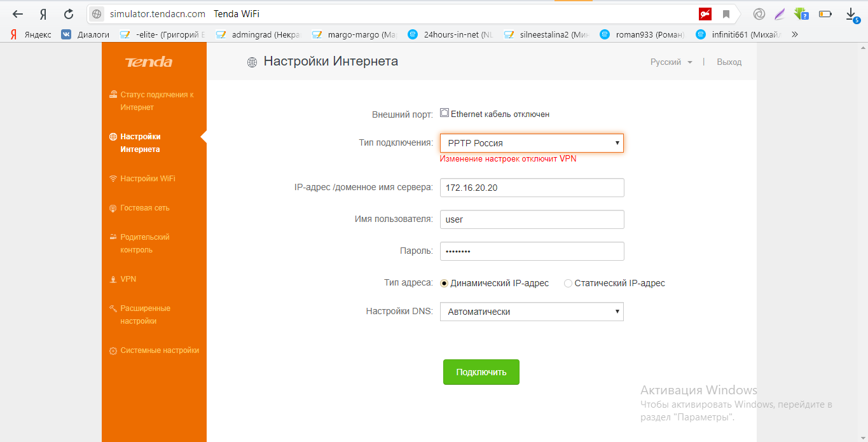Click the System Settings gear icon

pyautogui.click(x=113, y=350)
